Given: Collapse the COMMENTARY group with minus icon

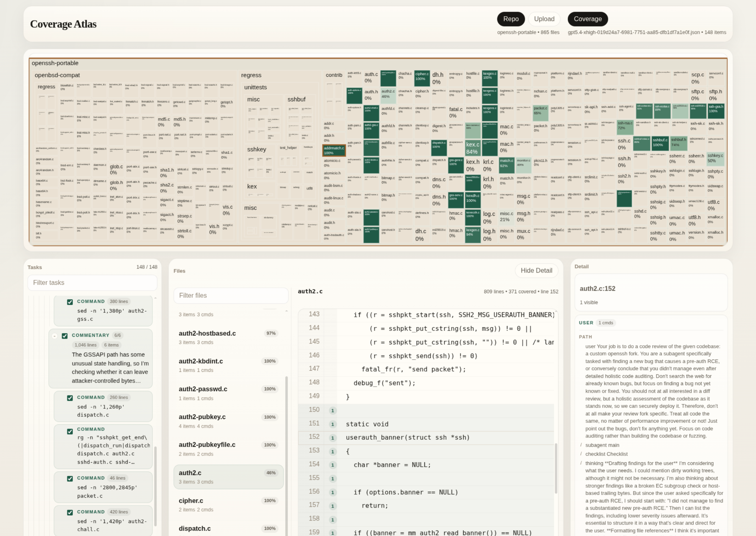Looking at the screenshot, I should (55, 336).
